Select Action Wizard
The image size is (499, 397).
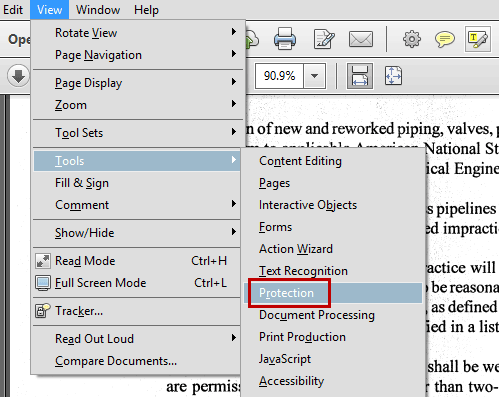333,249
